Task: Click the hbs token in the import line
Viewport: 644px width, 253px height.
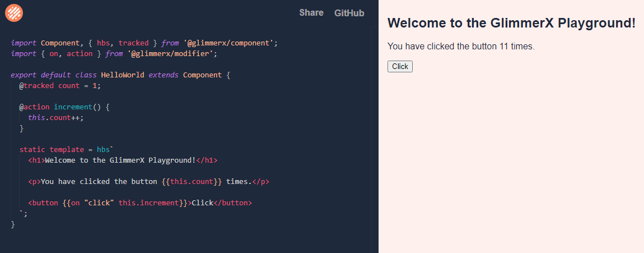Action: pyautogui.click(x=104, y=43)
